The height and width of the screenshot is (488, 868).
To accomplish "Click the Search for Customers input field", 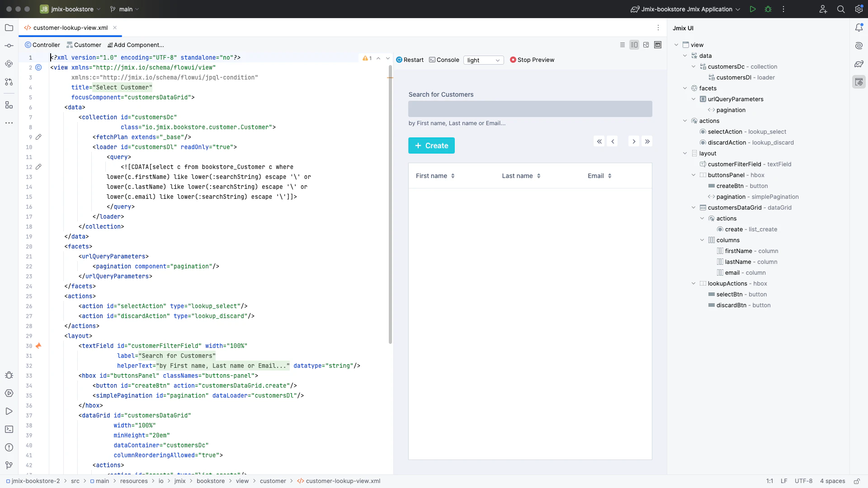I will pyautogui.click(x=530, y=109).
